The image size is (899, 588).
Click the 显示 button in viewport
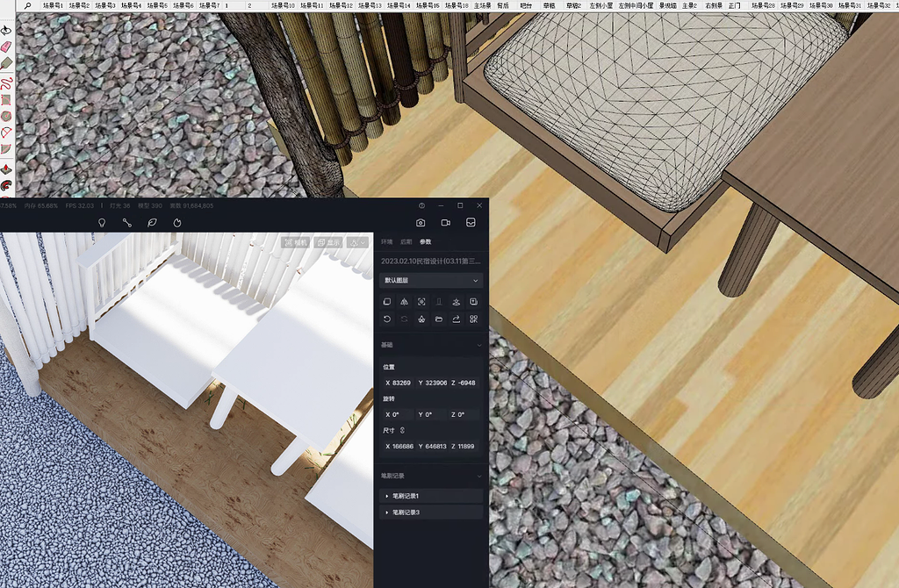coord(329,242)
